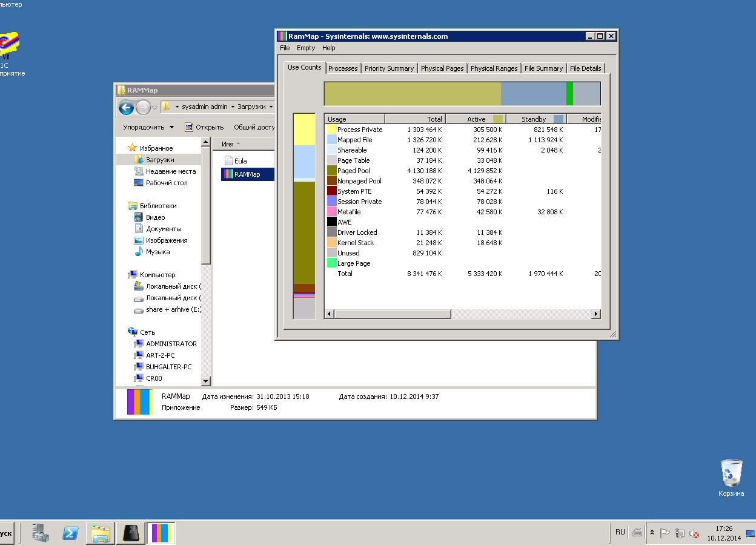Sort by the Total column header

coord(415,119)
